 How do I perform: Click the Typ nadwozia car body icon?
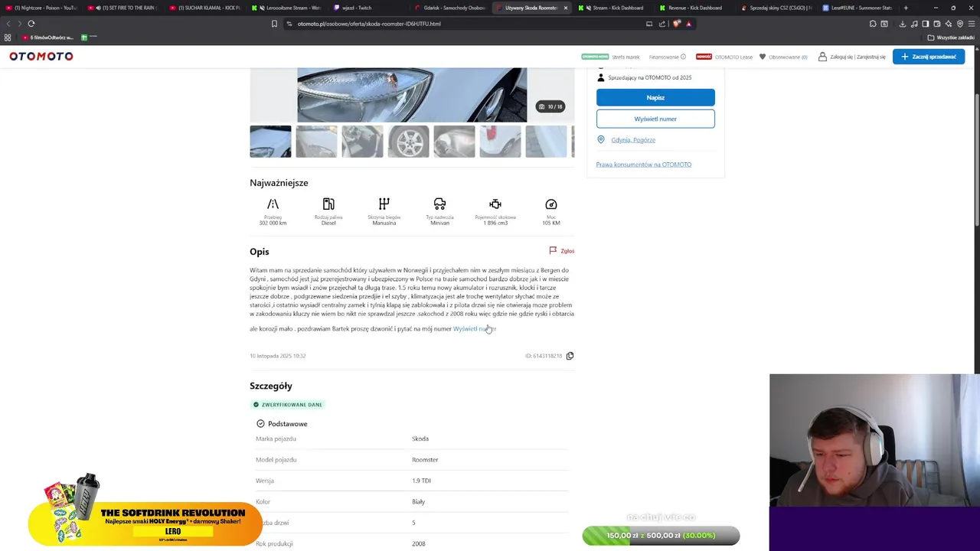point(439,204)
